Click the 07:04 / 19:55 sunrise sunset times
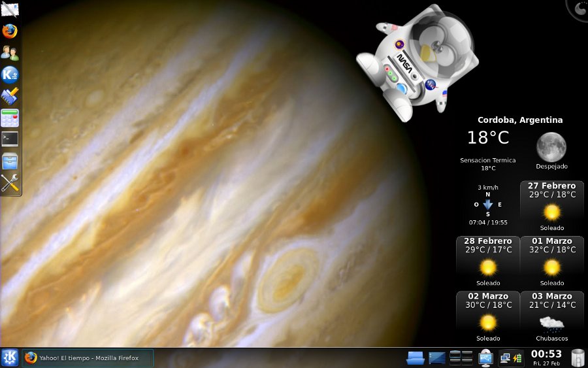Image resolution: width=588 pixels, height=368 pixels. pos(488,222)
